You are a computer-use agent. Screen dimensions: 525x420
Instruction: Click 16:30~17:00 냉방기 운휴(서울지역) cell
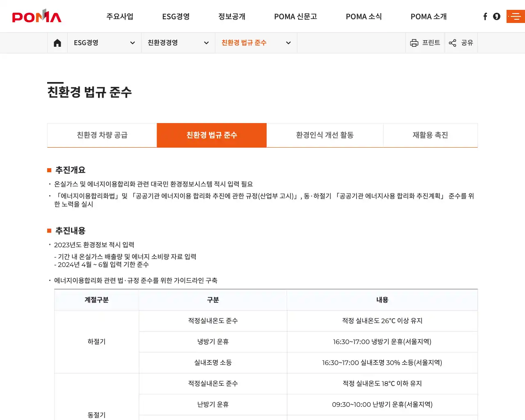click(382, 342)
